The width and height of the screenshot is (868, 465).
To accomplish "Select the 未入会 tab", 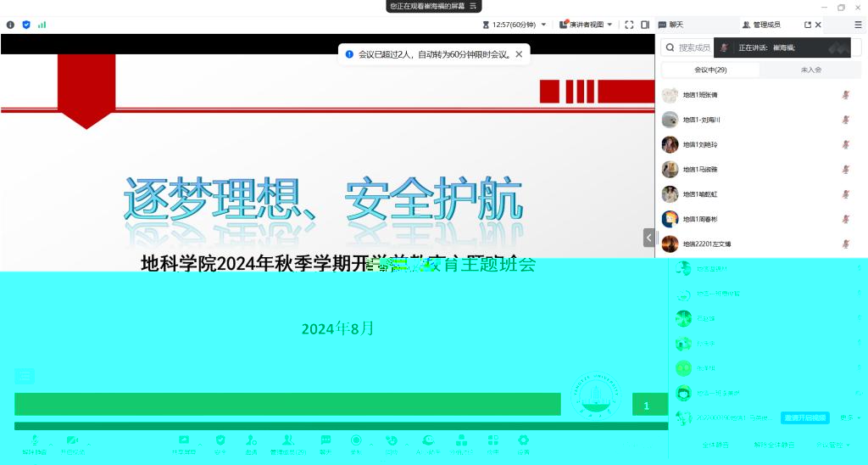I will tap(810, 70).
